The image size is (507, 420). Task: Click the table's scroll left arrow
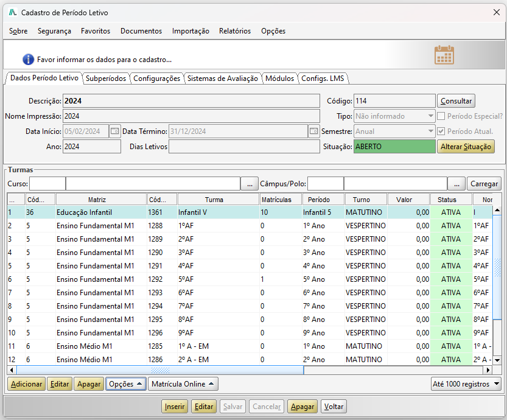(12, 370)
